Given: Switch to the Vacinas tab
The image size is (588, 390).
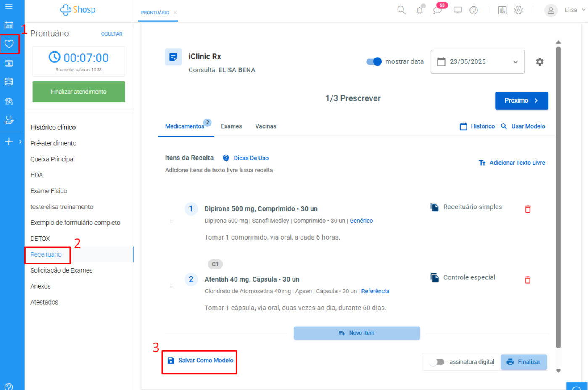Looking at the screenshot, I should pos(266,126).
